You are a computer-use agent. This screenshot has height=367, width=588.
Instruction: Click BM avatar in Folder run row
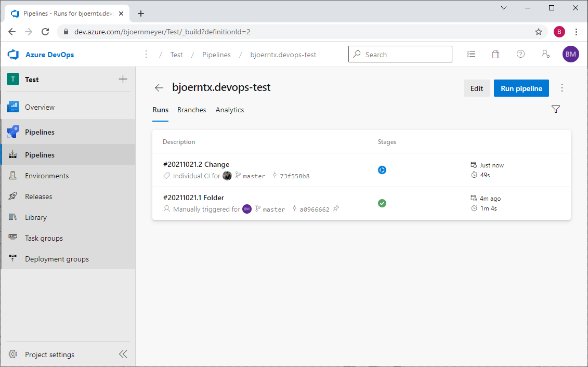pyautogui.click(x=247, y=209)
